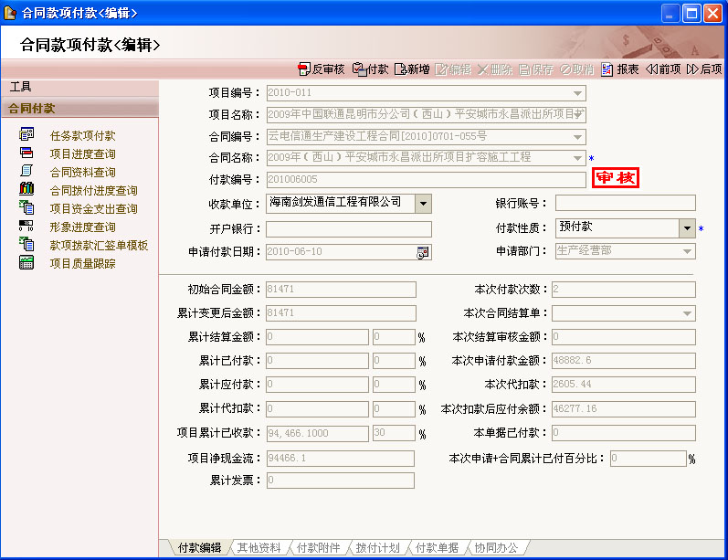Select the 工具 panel header
The image size is (728, 560).
21,87
